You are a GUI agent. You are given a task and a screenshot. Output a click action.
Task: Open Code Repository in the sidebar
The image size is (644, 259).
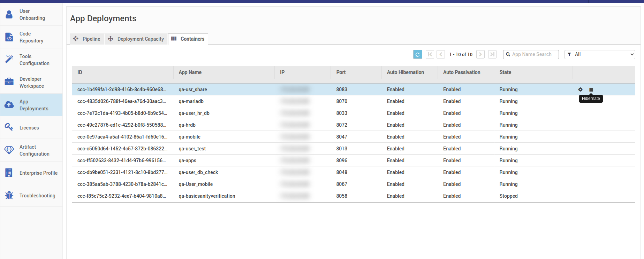[x=31, y=37]
